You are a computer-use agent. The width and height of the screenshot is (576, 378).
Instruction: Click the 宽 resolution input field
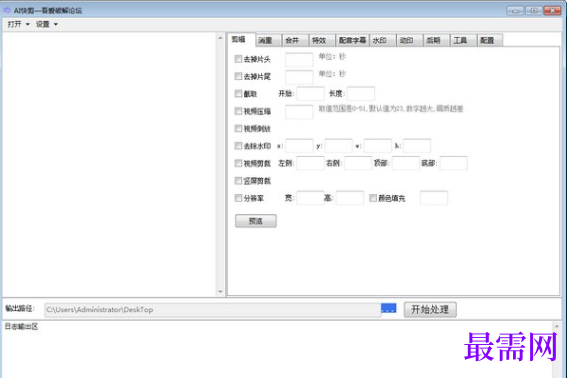tap(310, 198)
